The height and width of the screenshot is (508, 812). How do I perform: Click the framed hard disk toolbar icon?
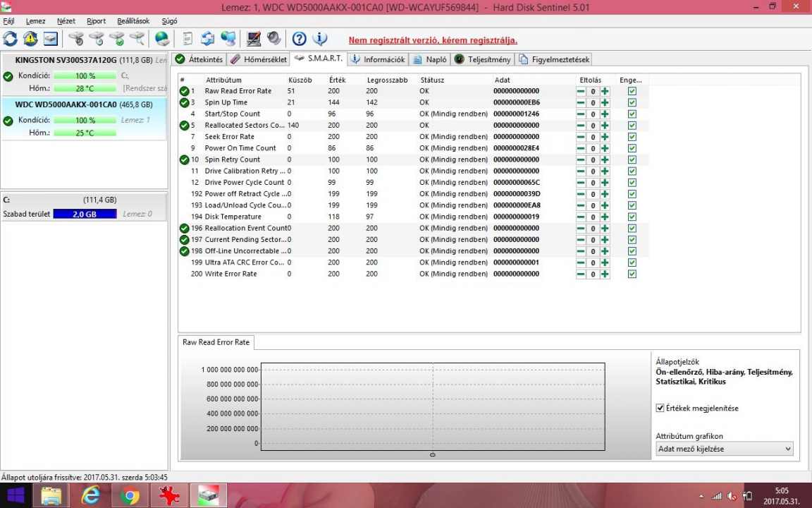pyautogui.click(x=50, y=39)
